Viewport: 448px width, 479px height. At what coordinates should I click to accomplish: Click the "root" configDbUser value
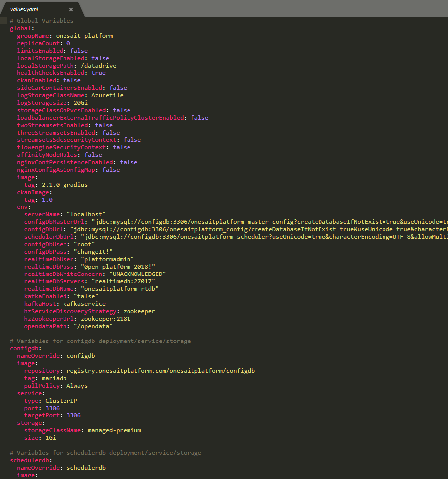coord(84,244)
